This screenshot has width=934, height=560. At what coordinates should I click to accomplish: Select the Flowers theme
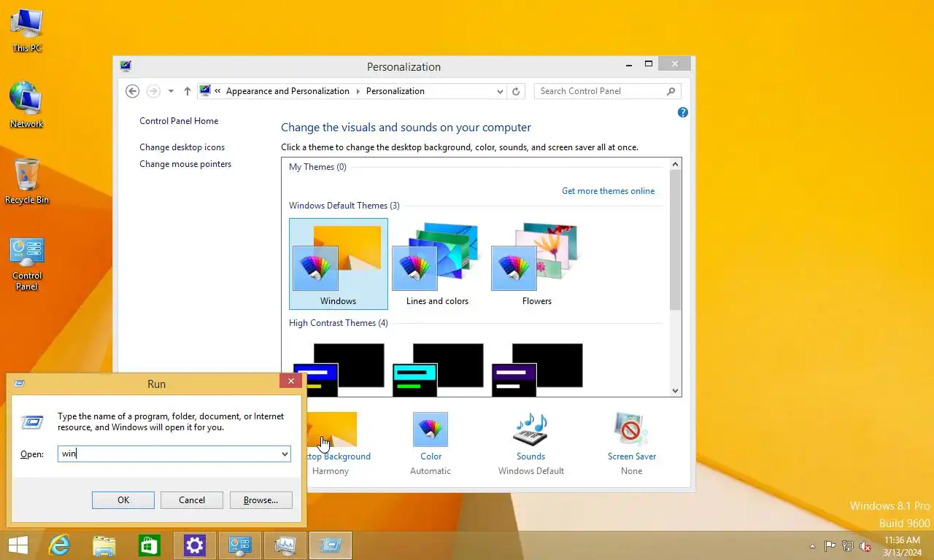(x=537, y=264)
